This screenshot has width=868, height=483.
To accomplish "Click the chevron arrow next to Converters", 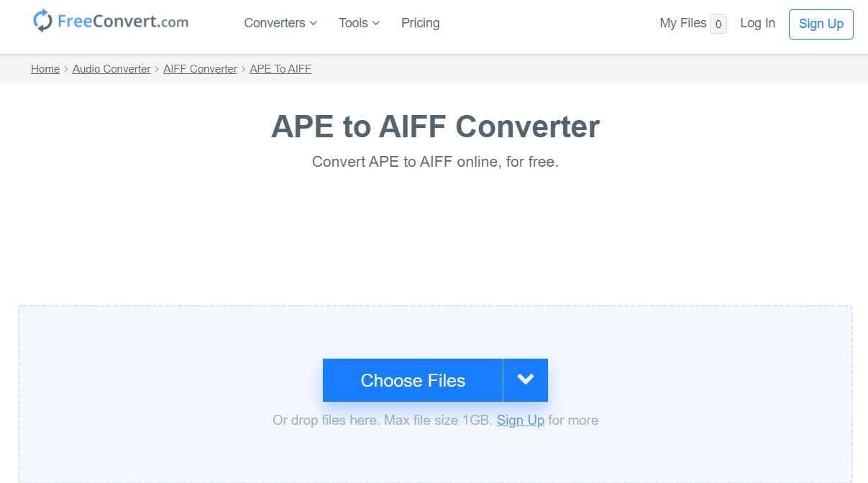I will point(313,23).
